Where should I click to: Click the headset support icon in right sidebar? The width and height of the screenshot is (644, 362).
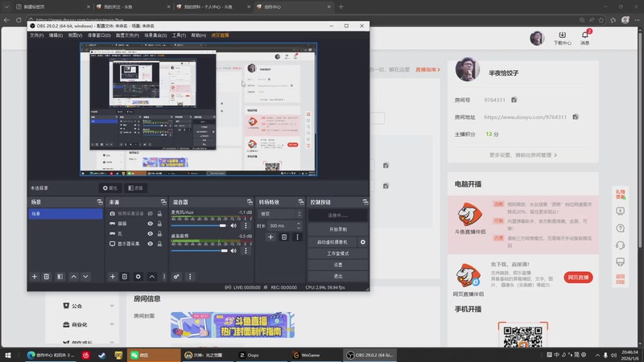(x=620, y=245)
